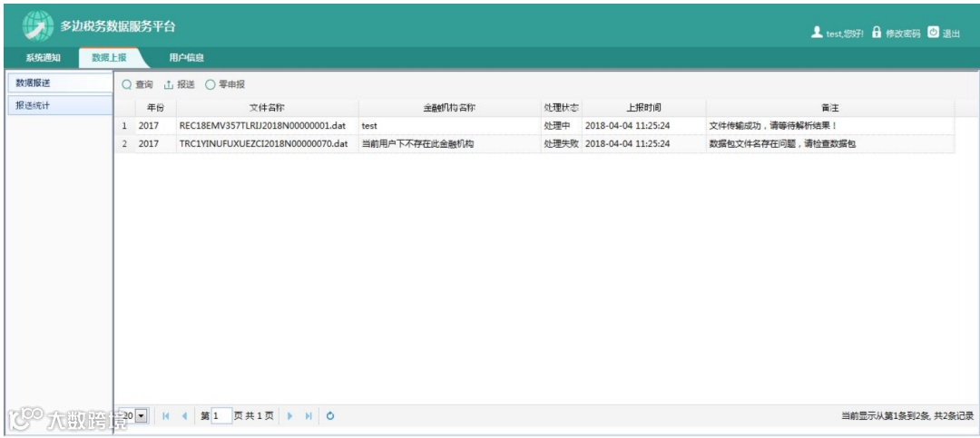Click the page number input field
The width and height of the screenshot is (980, 438).
click(221, 415)
